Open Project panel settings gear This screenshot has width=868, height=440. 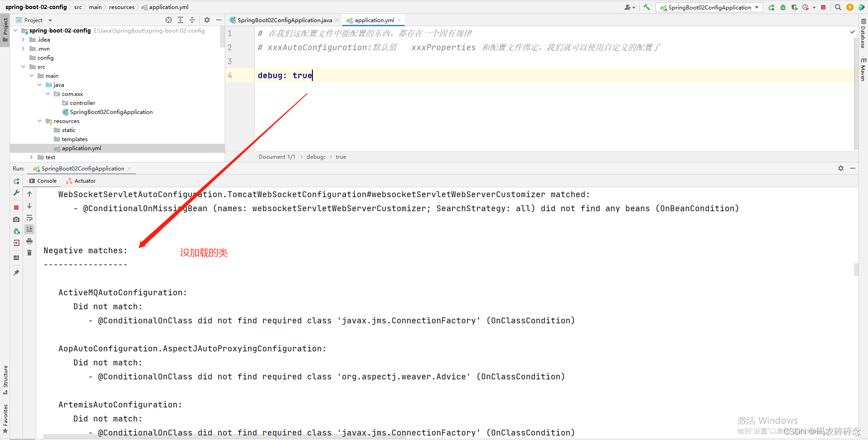[207, 20]
